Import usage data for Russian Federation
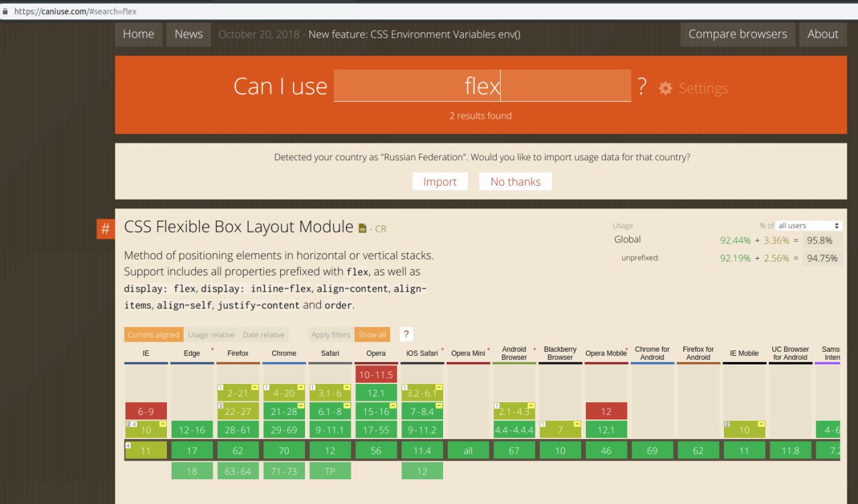 (x=440, y=182)
